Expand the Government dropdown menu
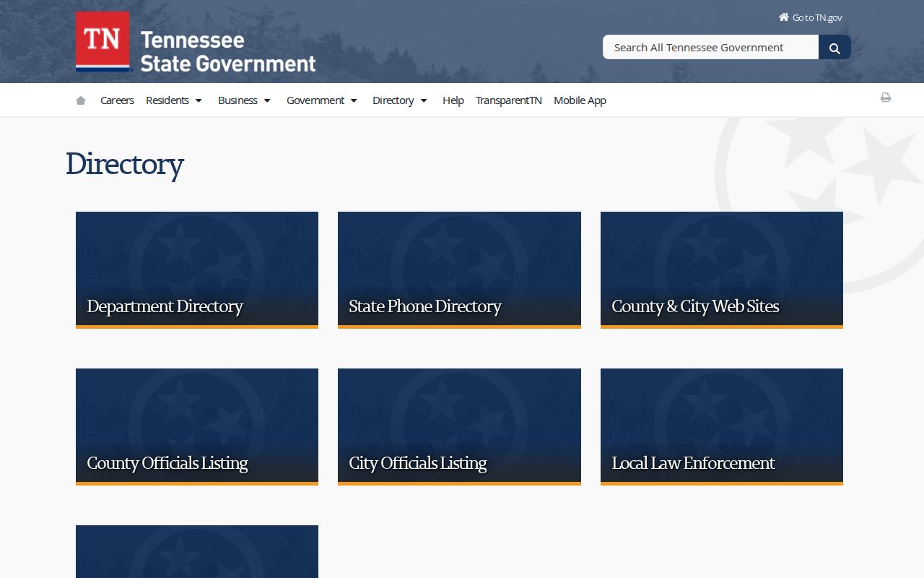Screen dimensions: 924x578 point(322,100)
